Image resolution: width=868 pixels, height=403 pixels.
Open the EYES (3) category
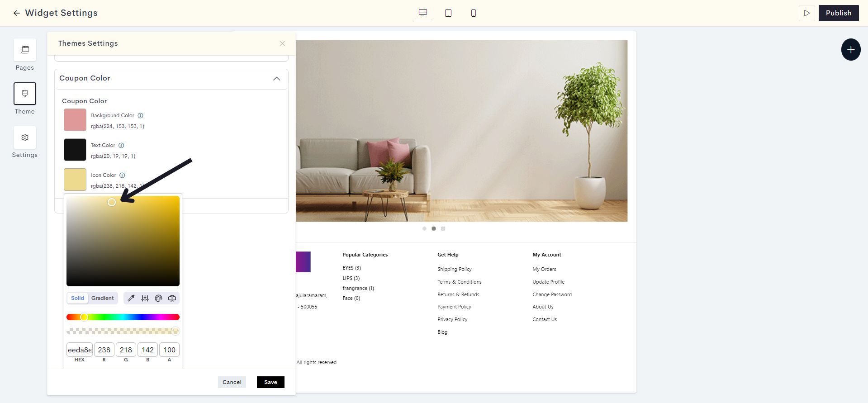[351, 268]
